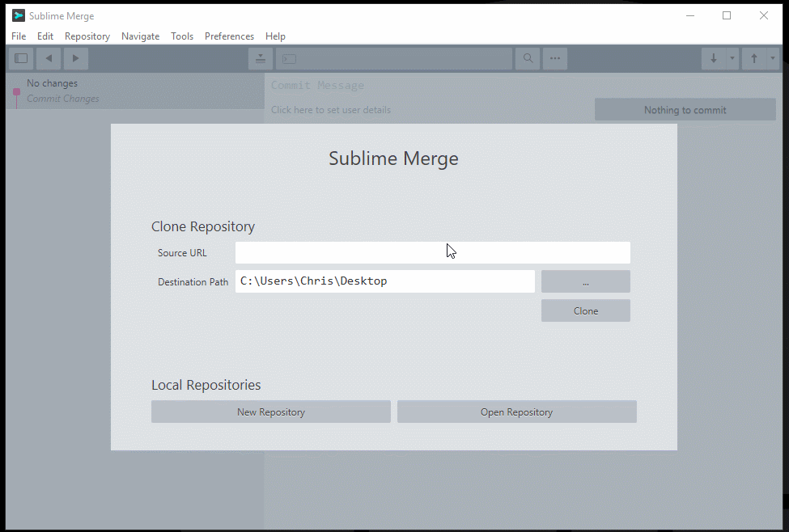The height and width of the screenshot is (532, 789).
Task: Click the Sublime Merge app logo icon
Action: (x=19, y=15)
